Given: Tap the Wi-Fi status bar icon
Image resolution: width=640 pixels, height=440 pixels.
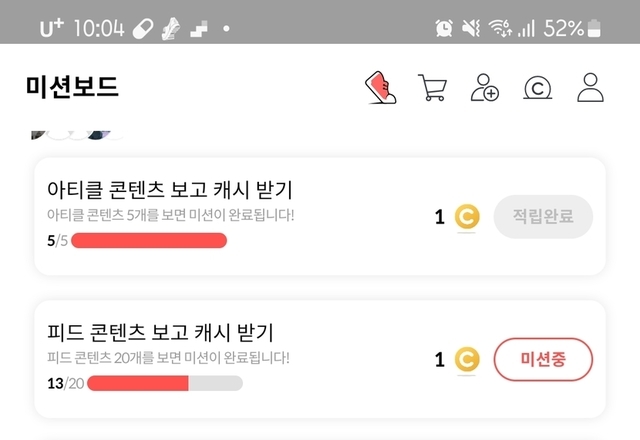Looking at the screenshot, I should (499, 28).
